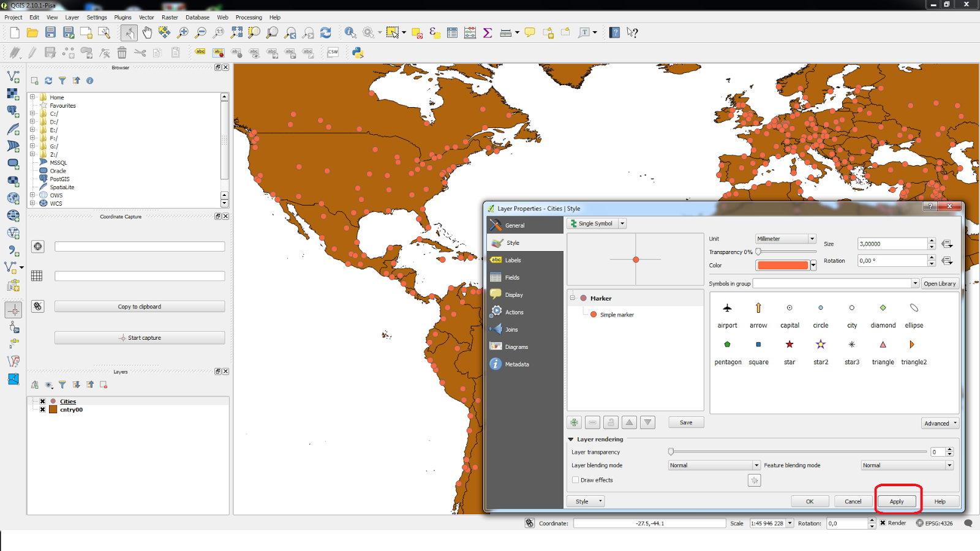Open the Single Symbol renderer dropdown
980x551 pixels.
pos(622,223)
